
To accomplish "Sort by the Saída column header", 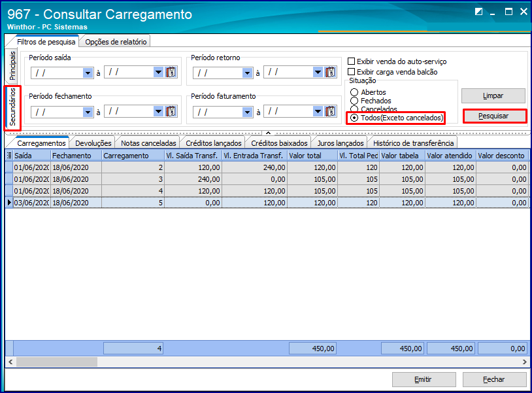I will pyautogui.click(x=32, y=156).
